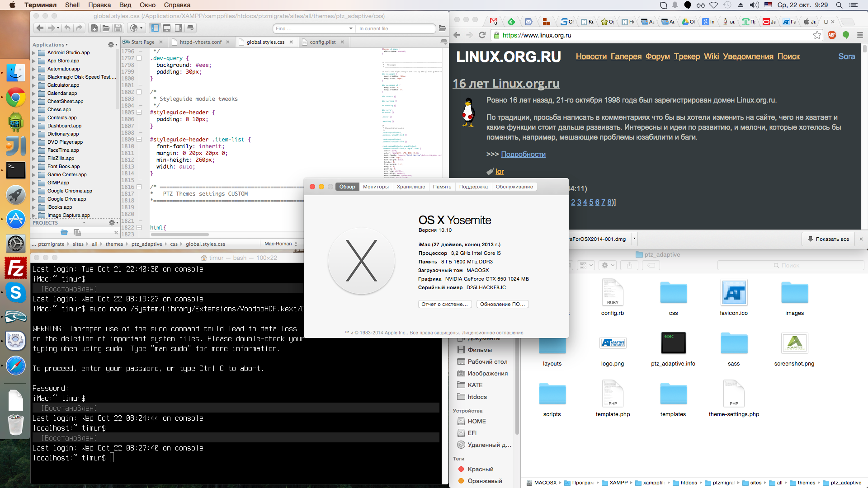
Task: Click Finder search field Поиск
Action: pyautogui.click(x=790, y=265)
